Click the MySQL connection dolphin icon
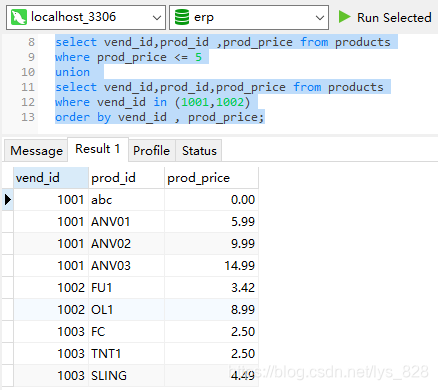 pyautogui.click(x=19, y=17)
